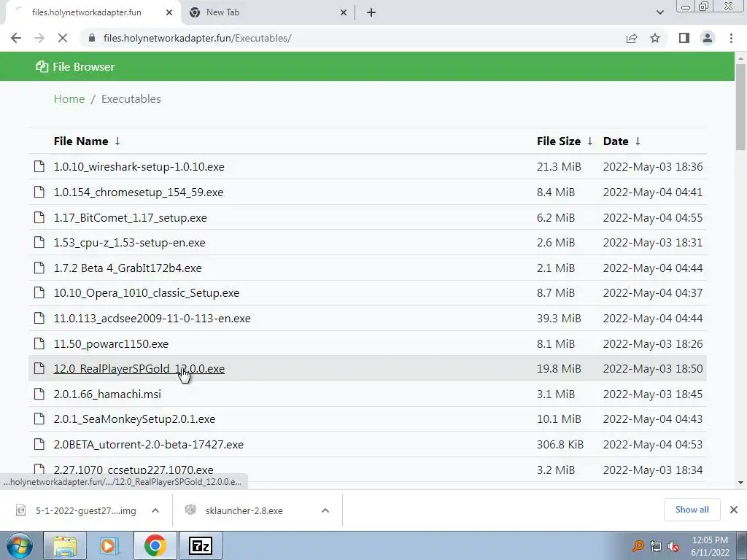Screen dimensions: 747x560
Task: Open media player from taskbar
Action: click(x=109, y=545)
